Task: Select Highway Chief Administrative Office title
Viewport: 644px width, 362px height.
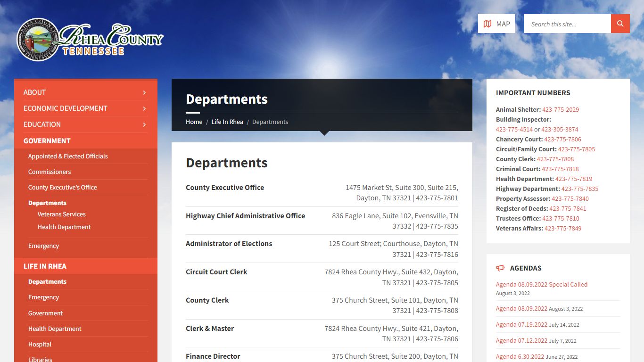Action: click(x=245, y=215)
